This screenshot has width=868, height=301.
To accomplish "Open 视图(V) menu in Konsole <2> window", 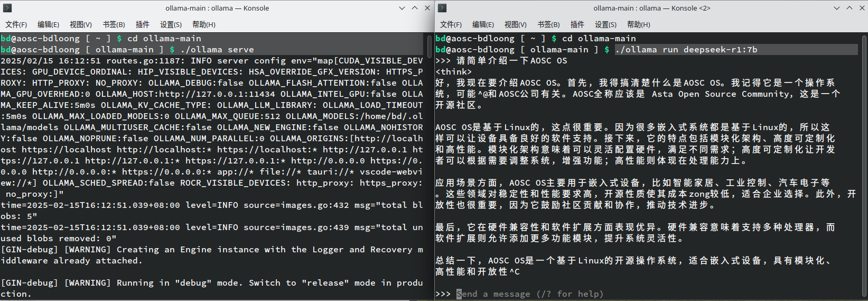I will click(x=515, y=24).
